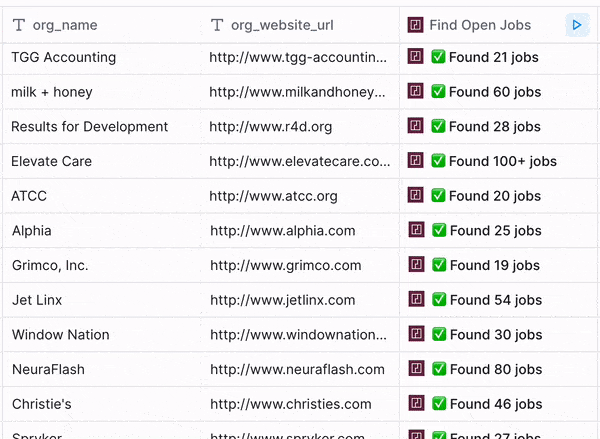Open the http://www.neuraflash.com link

tap(297, 369)
